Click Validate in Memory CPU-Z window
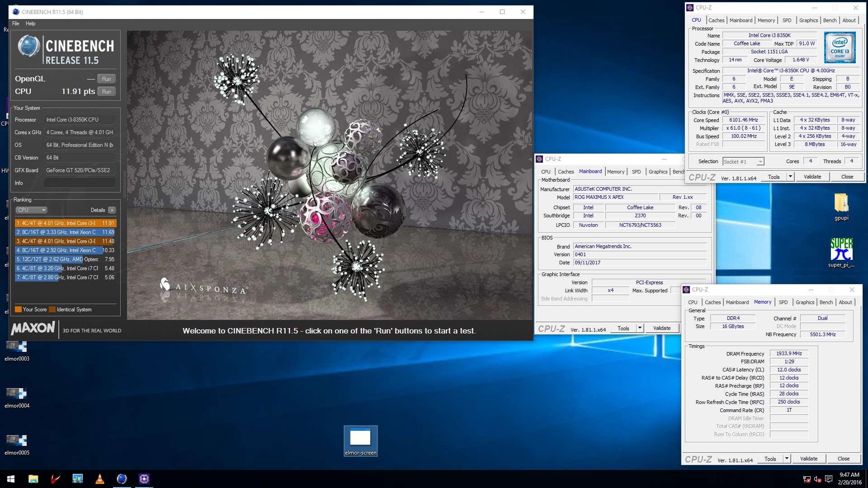 [809, 459]
